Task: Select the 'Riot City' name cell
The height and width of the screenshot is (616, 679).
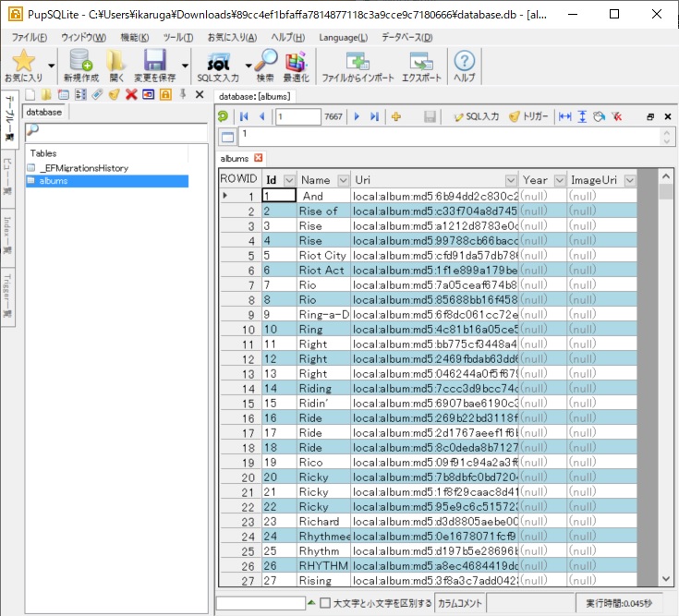Action: tap(323, 256)
